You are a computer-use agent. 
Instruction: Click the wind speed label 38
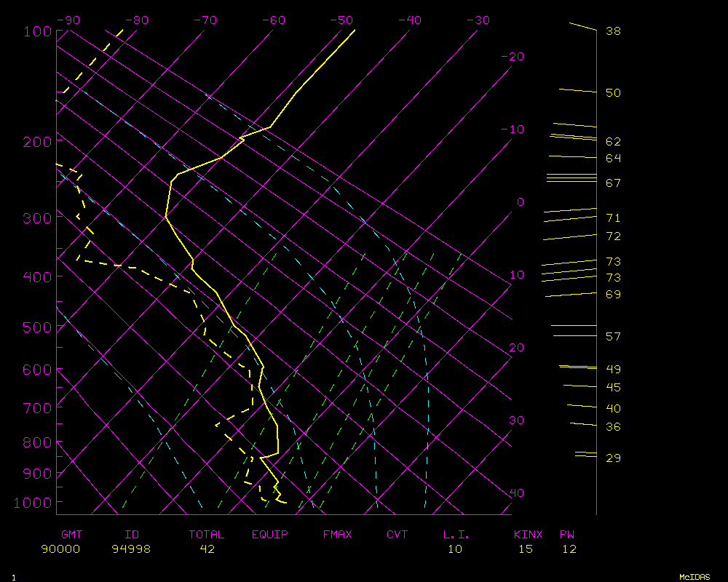(613, 31)
